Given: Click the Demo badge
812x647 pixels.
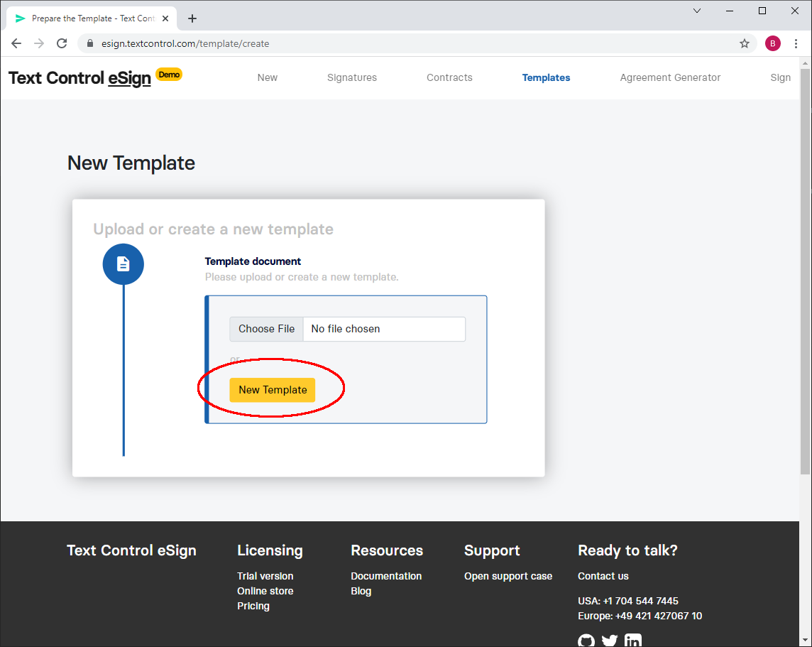Looking at the screenshot, I should coord(169,75).
